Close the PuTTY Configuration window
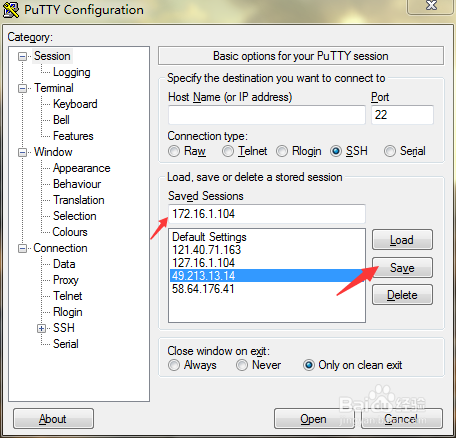 pos(431,6)
